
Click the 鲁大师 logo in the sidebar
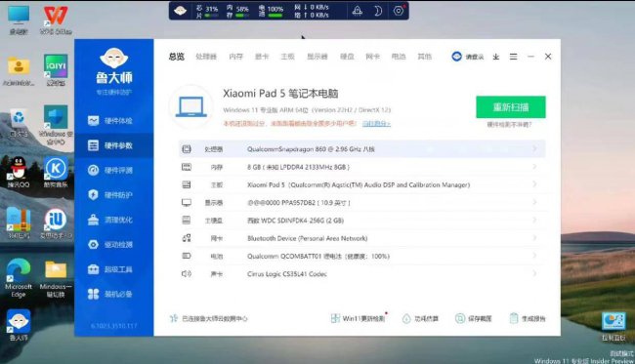point(113,66)
